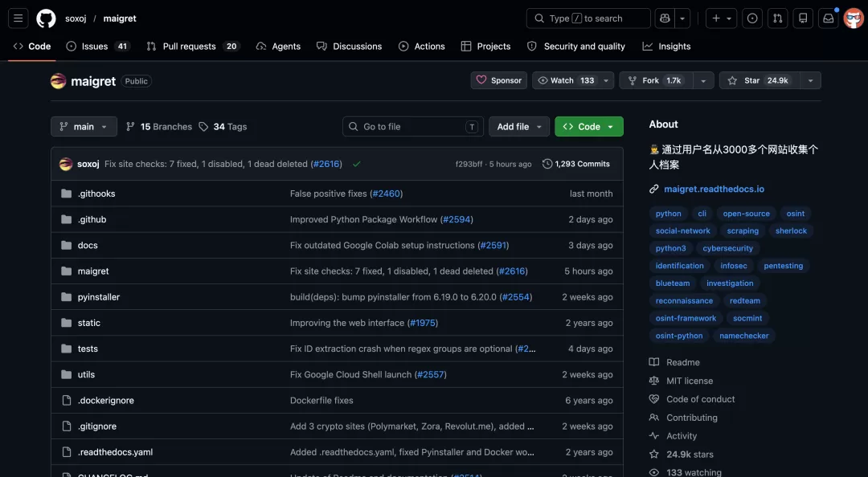Screen dimensions: 868x477
Task: Click the Sponsor button
Action: coord(499,81)
